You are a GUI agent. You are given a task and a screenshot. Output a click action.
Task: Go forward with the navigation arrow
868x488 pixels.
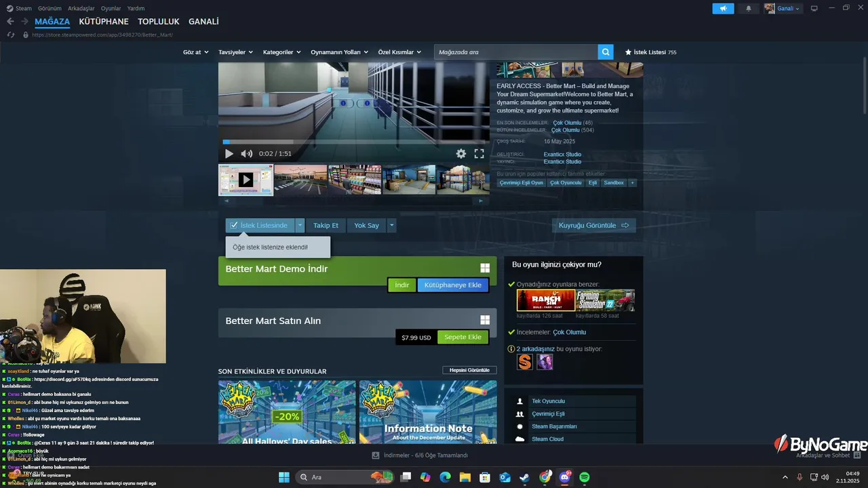25,22
